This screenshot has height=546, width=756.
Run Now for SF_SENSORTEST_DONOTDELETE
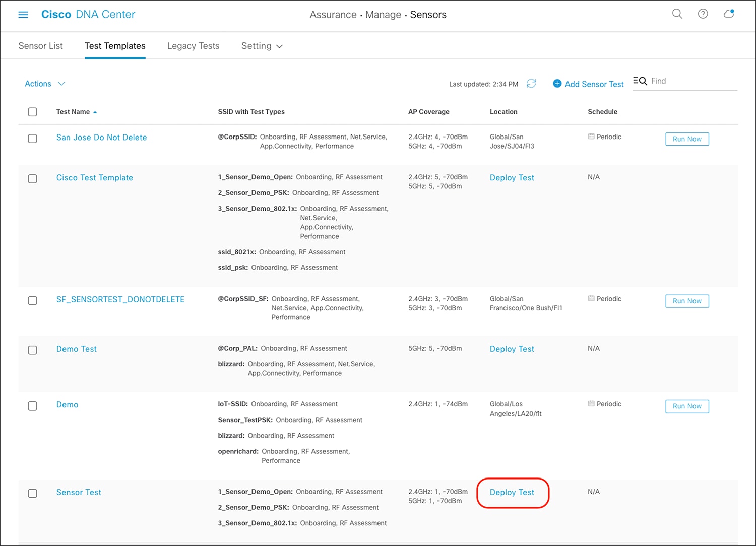coord(687,301)
